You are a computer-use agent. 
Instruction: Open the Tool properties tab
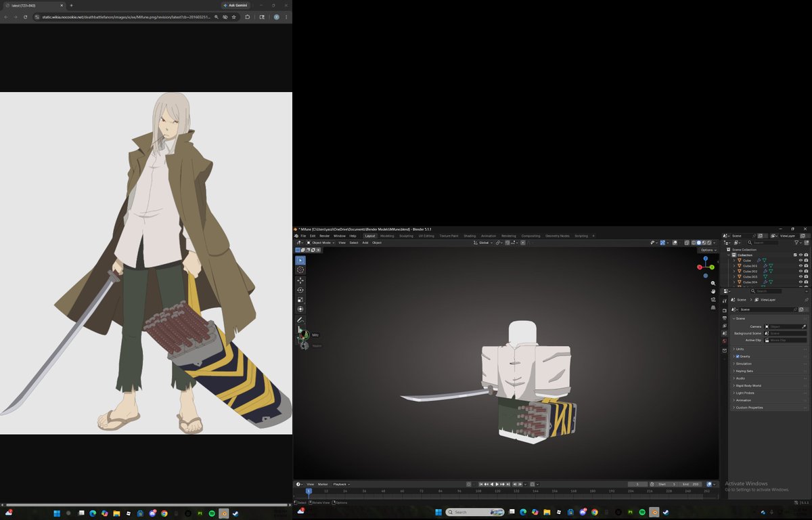click(725, 301)
